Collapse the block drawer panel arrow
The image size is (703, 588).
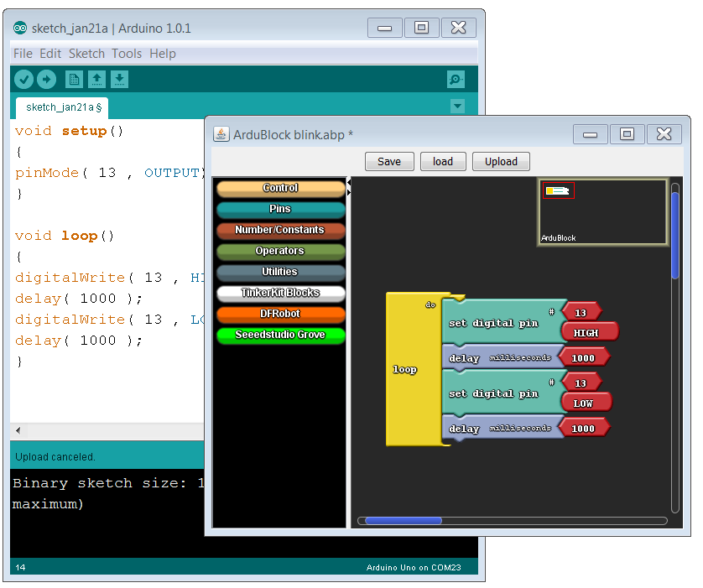[350, 181]
